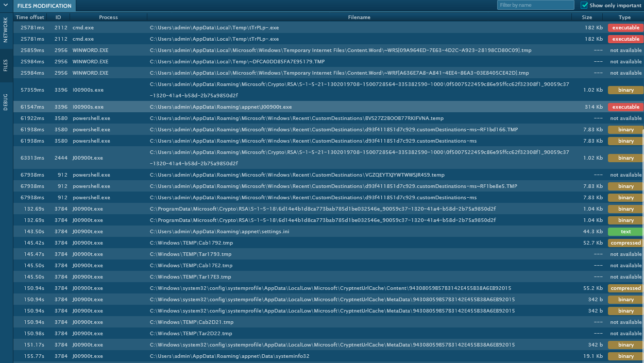Click time offset 155.77s
The image size is (644, 363).
coord(34,356)
